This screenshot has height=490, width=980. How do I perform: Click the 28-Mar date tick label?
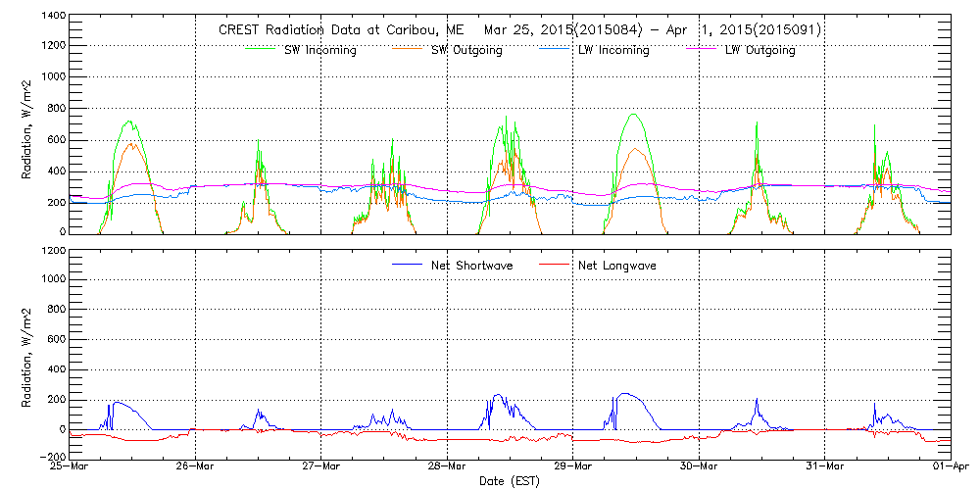pos(447,467)
